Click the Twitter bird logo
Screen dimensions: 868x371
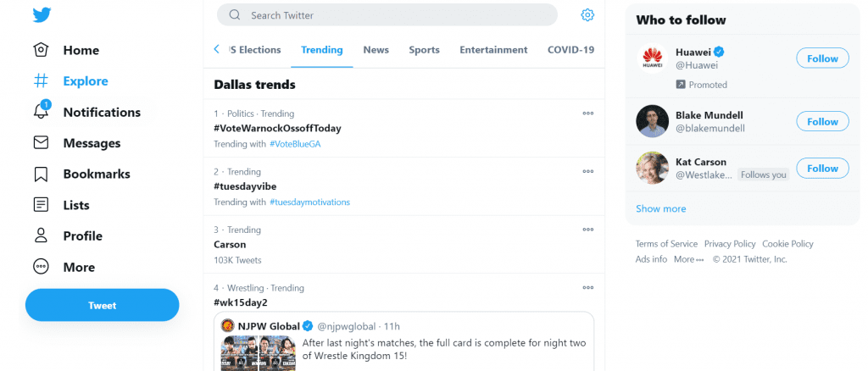click(x=42, y=15)
